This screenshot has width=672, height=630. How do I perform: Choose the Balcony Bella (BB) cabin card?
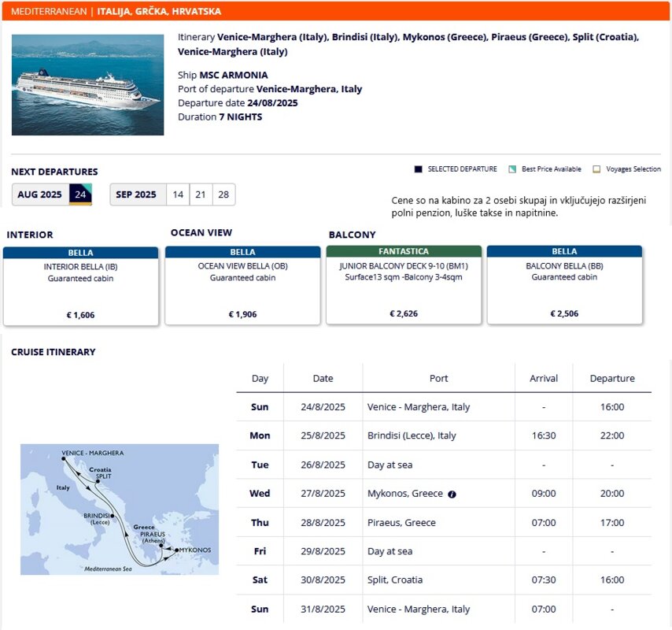click(x=564, y=284)
